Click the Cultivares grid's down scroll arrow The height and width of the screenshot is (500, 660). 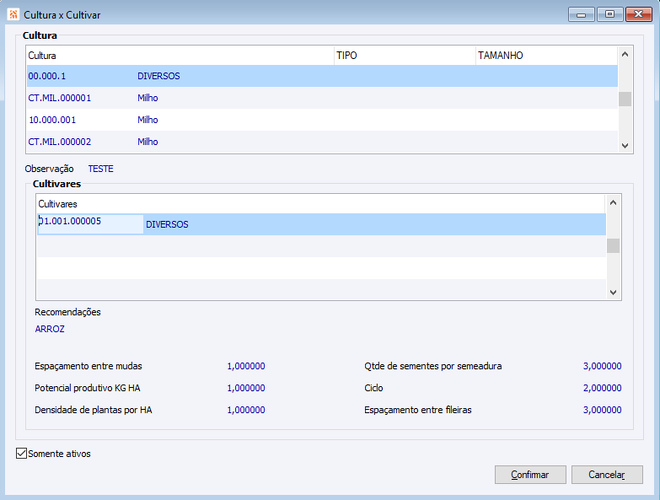click(613, 292)
